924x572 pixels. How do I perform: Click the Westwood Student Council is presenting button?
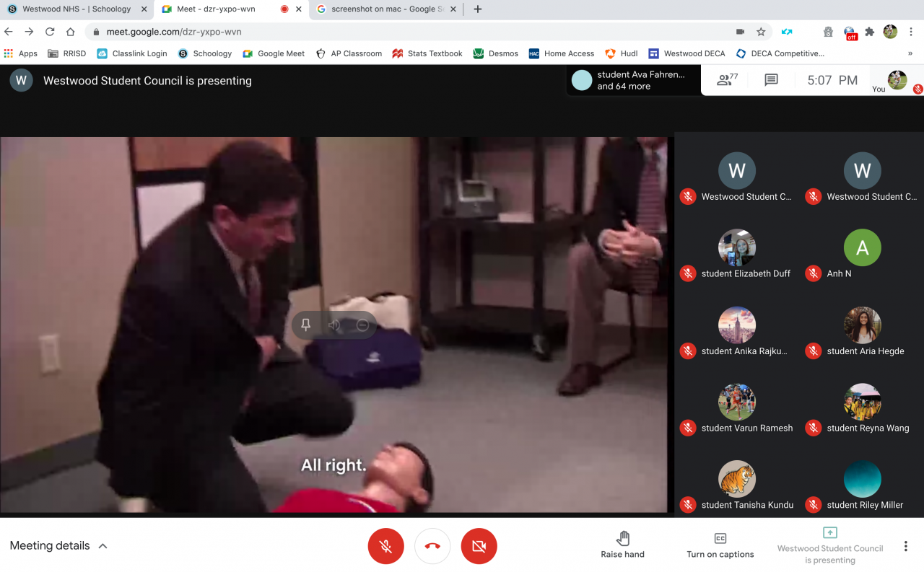point(830,545)
